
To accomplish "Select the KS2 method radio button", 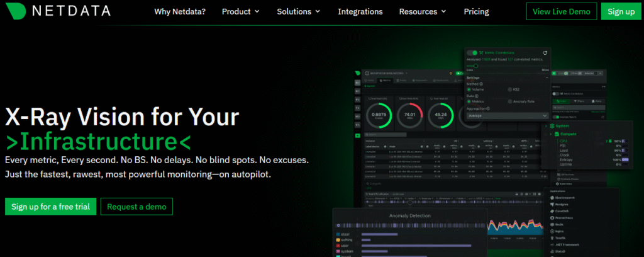I will pos(510,89).
